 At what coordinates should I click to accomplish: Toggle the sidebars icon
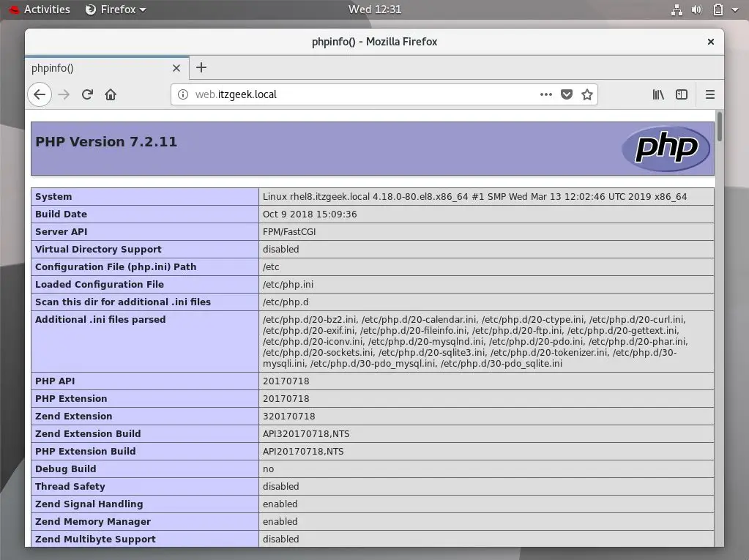coord(682,94)
